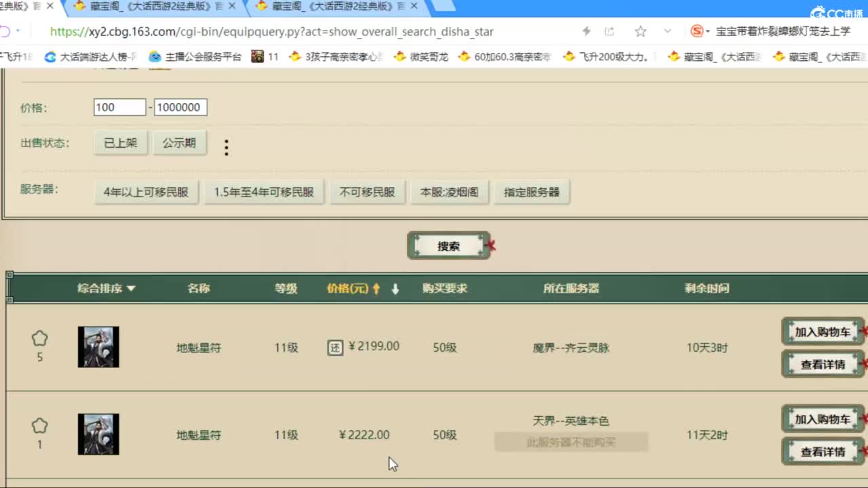Open the 3孩子高亲密孝心 bookmark
Viewport: 868px width, 488px height.
[336, 57]
